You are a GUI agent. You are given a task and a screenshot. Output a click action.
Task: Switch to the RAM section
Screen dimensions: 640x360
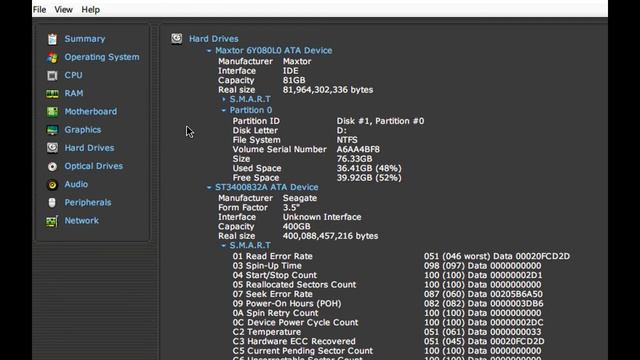(x=74, y=93)
